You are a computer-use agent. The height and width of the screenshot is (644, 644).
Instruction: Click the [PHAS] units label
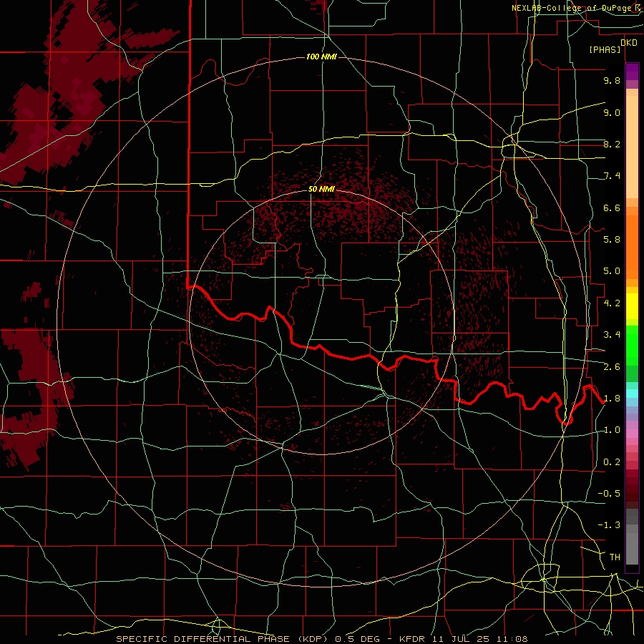(x=605, y=49)
